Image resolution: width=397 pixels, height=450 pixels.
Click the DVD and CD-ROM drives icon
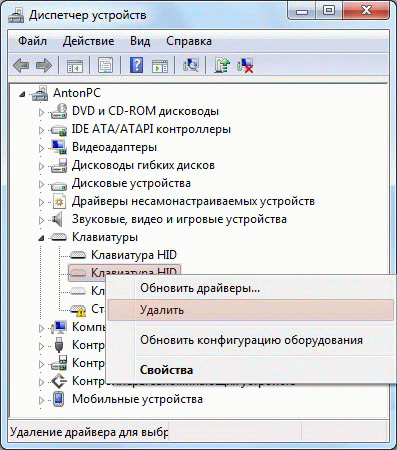pyautogui.click(x=59, y=111)
